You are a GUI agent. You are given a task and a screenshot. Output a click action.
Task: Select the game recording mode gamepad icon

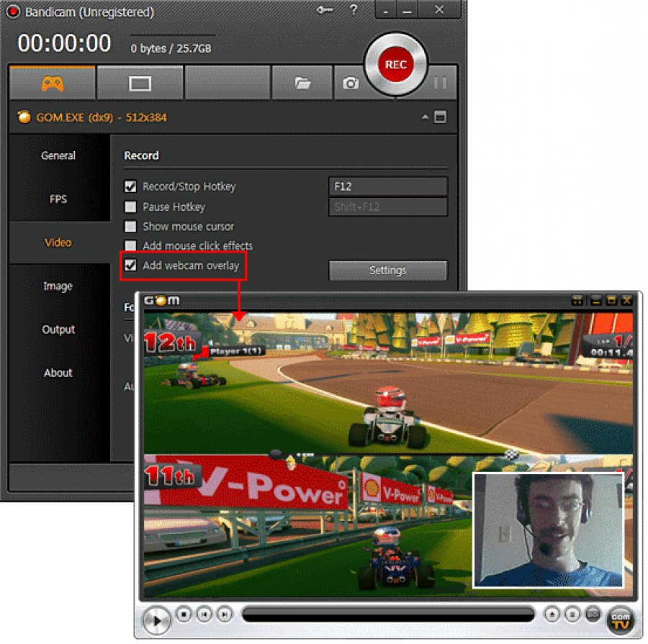52,83
